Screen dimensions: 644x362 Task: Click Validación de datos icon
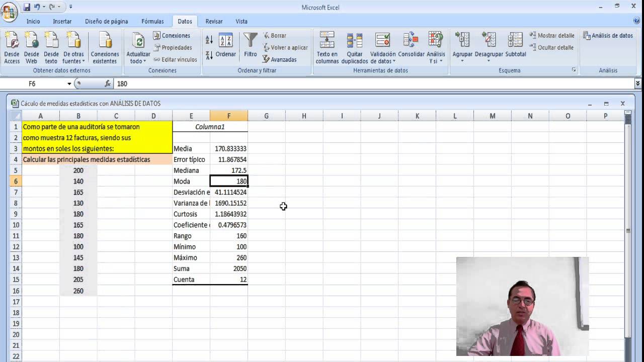tap(382, 40)
